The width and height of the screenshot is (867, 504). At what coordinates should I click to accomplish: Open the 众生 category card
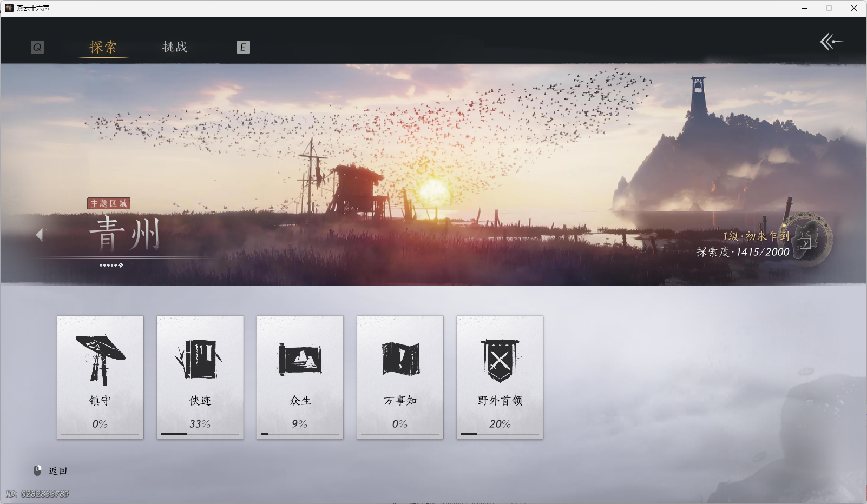click(299, 377)
